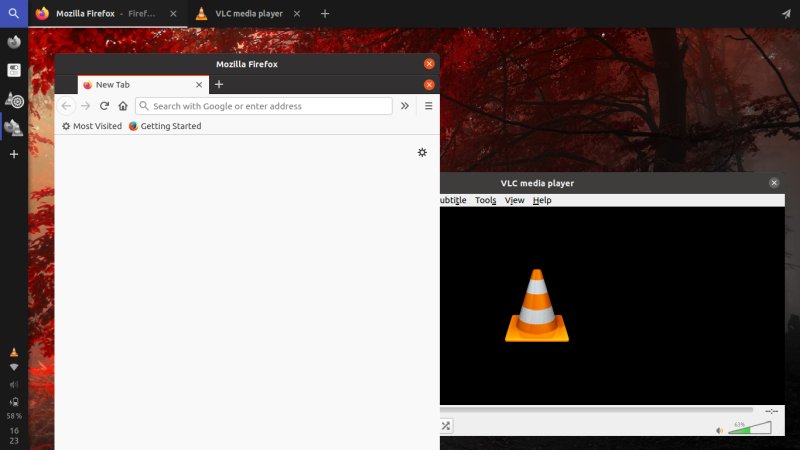The image size is (800, 450).
Task: Click the VLC media player title bar
Action: tap(612, 183)
